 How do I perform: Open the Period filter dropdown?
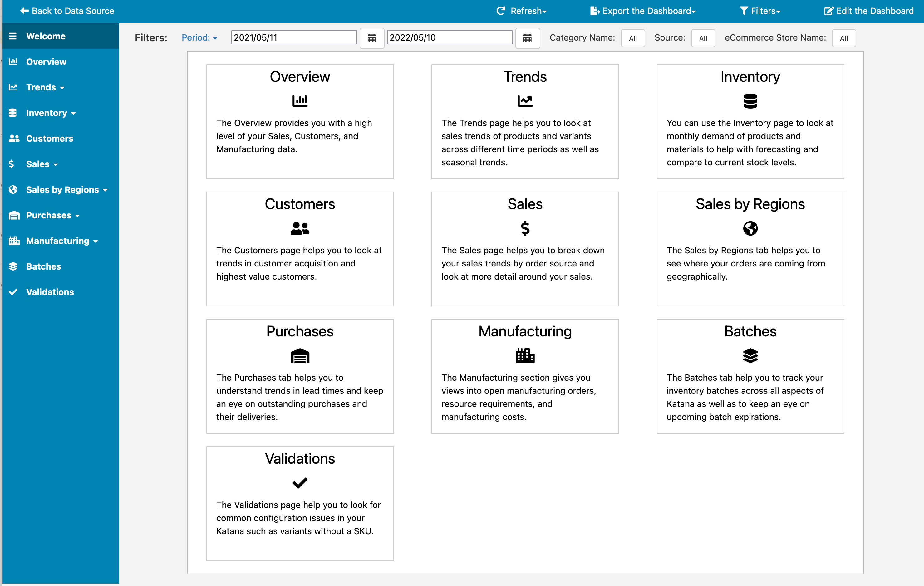pos(199,37)
